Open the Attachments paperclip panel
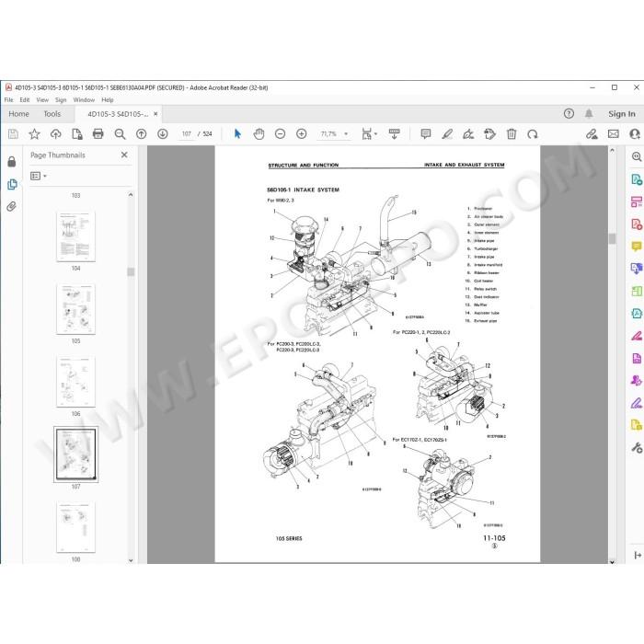 11,206
